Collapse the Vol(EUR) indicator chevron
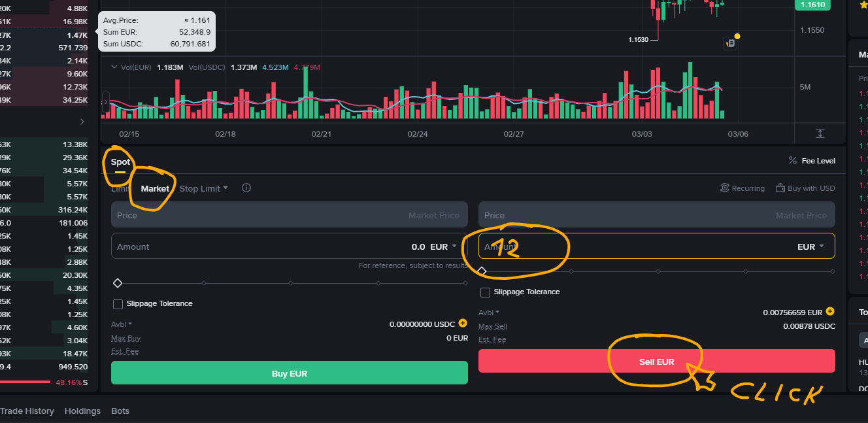This screenshot has height=423, width=868. pos(114,67)
